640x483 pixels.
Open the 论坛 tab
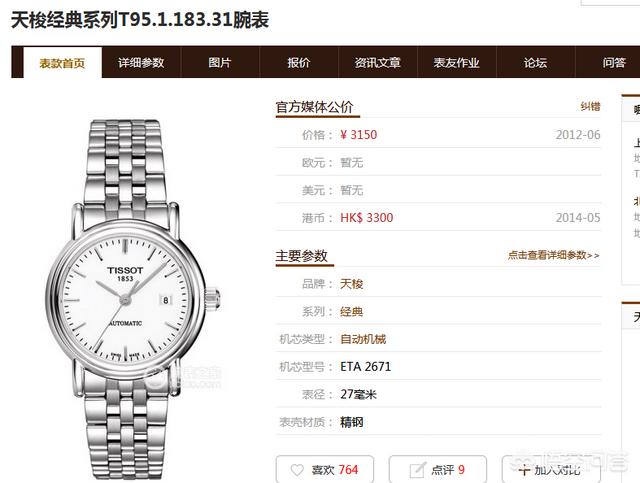536,62
